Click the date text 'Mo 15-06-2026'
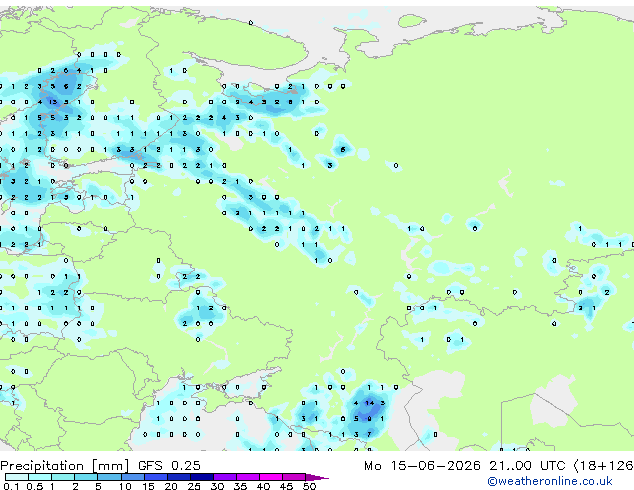This screenshot has height=490, width=634. 423,466
